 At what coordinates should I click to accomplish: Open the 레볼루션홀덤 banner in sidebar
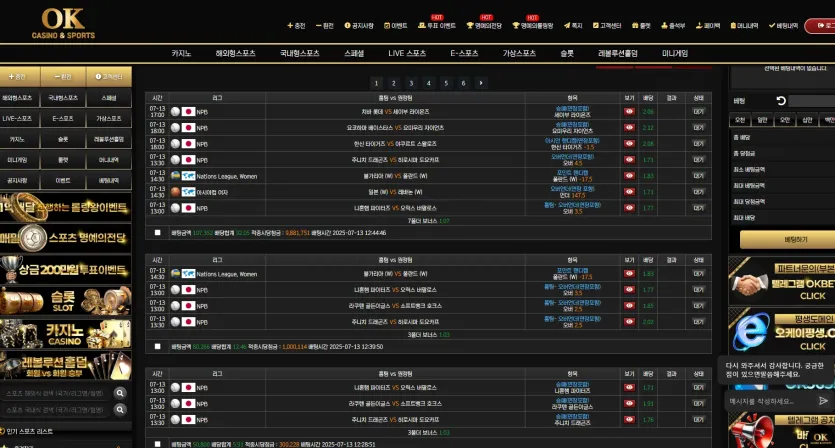(66, 365)
